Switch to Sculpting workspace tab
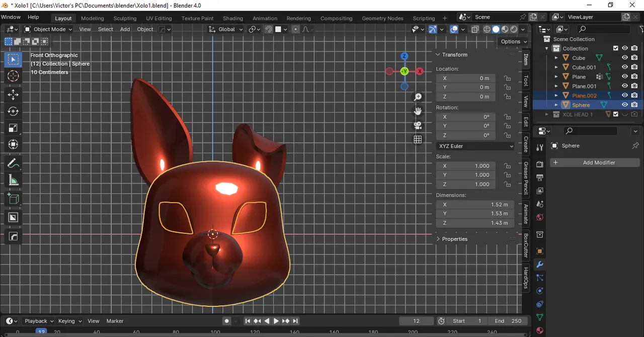Screen dimensions: 644x337 tap(125, 18)
